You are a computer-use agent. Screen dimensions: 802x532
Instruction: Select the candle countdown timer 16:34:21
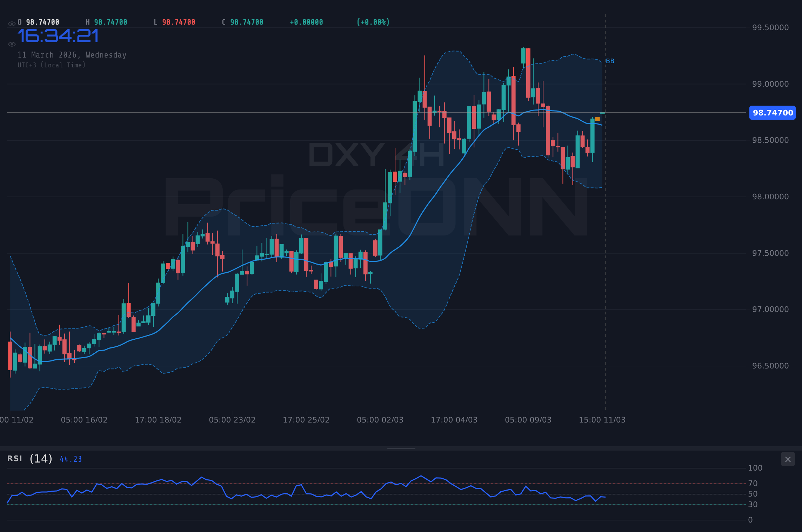pyautogui.click(x=58, y=36)
